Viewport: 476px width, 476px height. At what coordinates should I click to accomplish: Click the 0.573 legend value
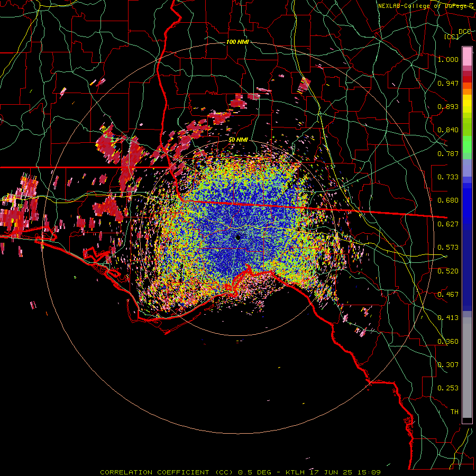click(x=448, y=248)
